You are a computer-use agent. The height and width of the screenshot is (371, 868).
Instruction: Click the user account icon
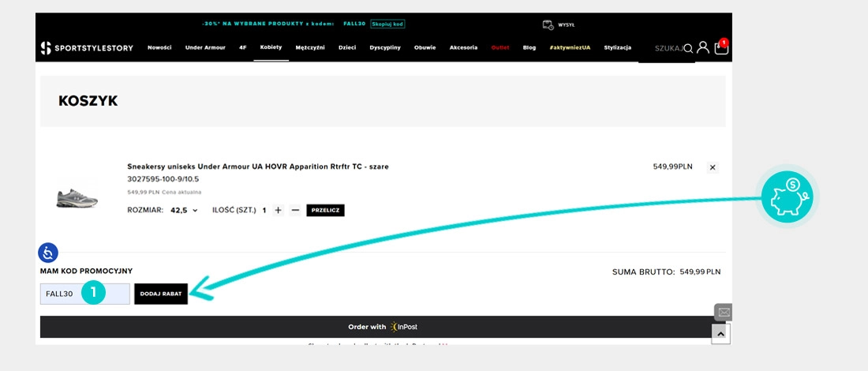(x=702, y=48)
